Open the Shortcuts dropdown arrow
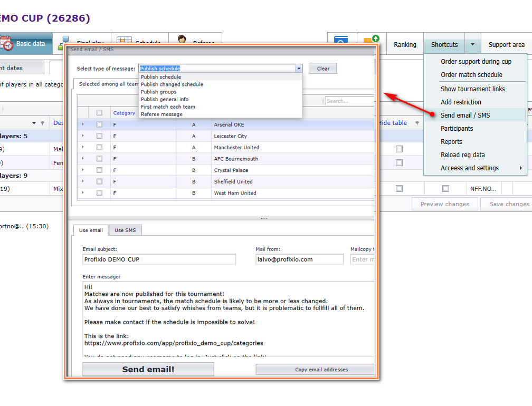Screen dimensions: 532x406 472,44
